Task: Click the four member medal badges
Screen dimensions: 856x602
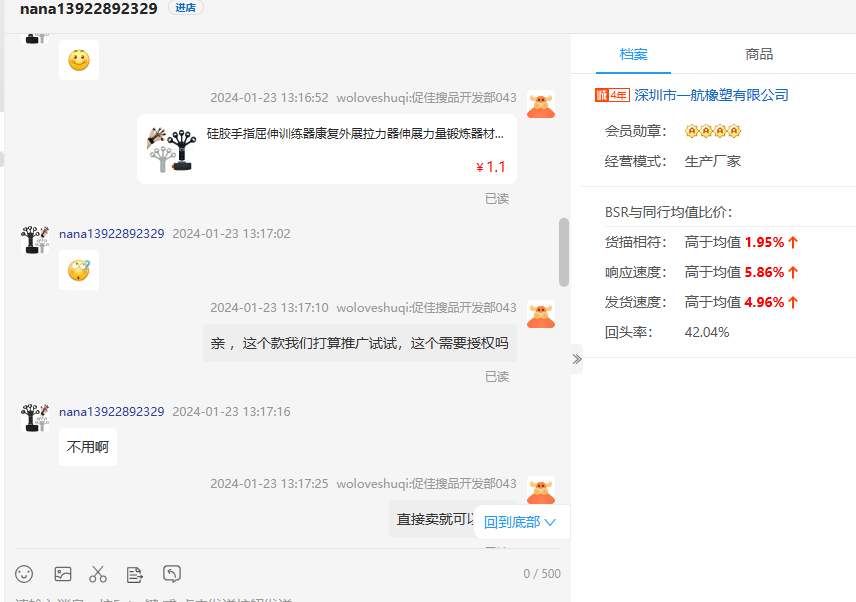Action: (712, 131)
